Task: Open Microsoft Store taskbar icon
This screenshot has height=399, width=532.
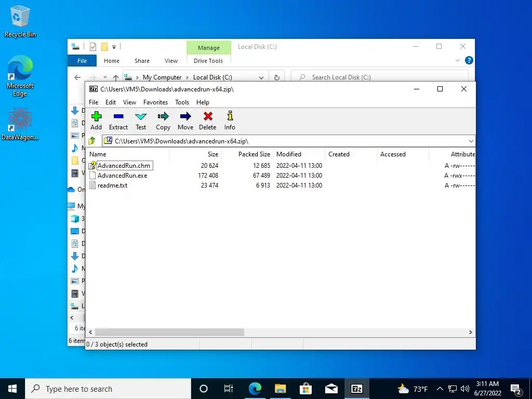Action: (x=305, y=389)
